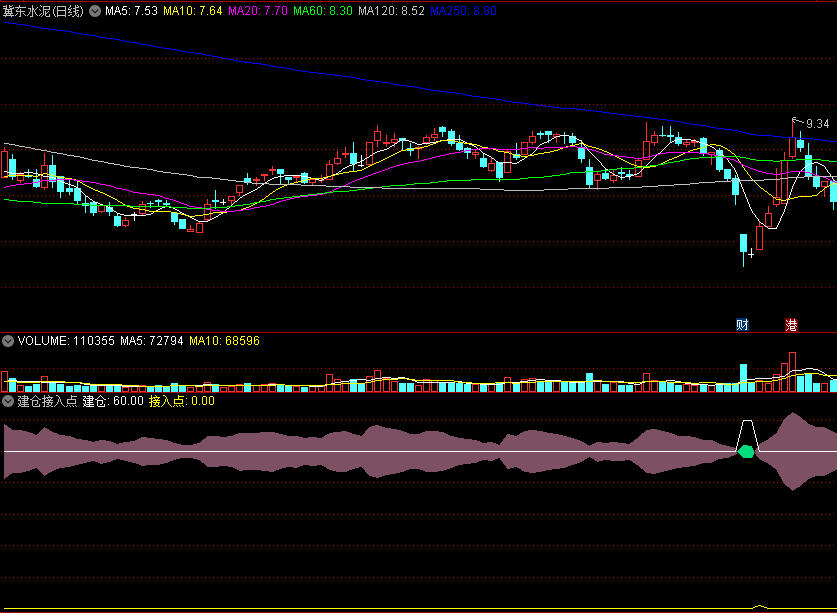
Task: Click the volume MA10: 68596 label
Action: point(224,341)
